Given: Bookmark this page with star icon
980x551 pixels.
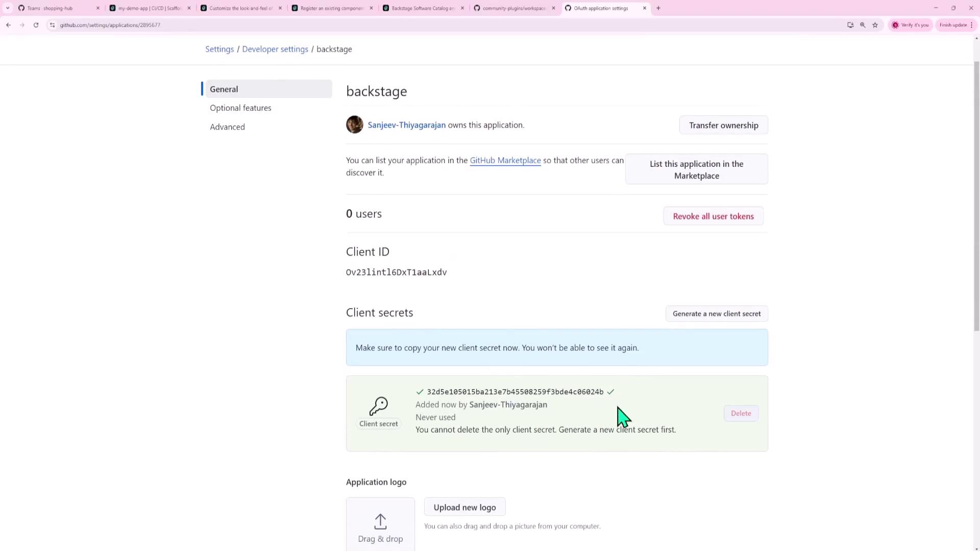Looking at the screenshot, I should (x=875, y=25).
